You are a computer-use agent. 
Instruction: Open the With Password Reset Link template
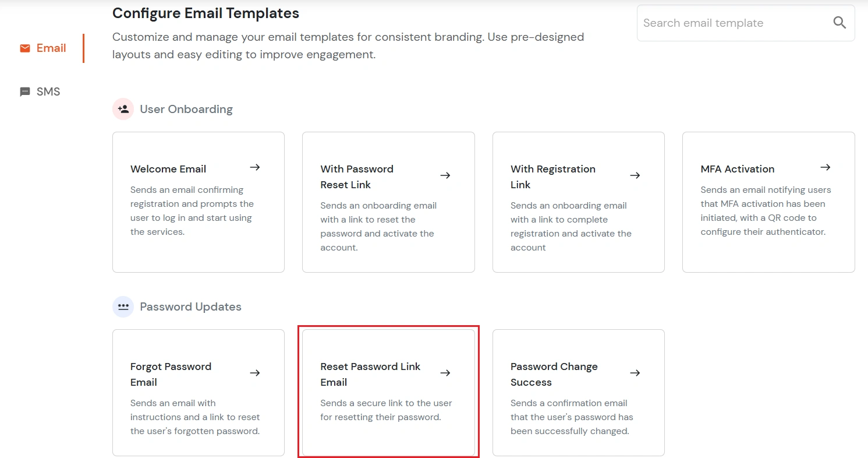(388, 202)
